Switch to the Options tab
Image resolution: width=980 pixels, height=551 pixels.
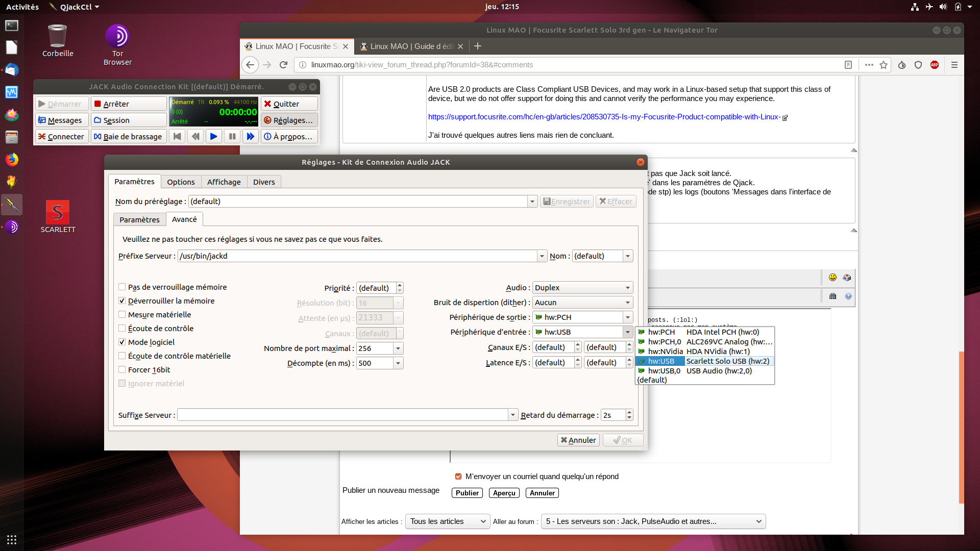[181, 182]
